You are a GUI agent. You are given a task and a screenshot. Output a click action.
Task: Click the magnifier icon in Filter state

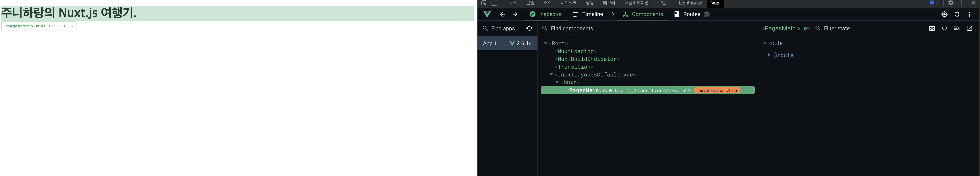coord(818,28)
